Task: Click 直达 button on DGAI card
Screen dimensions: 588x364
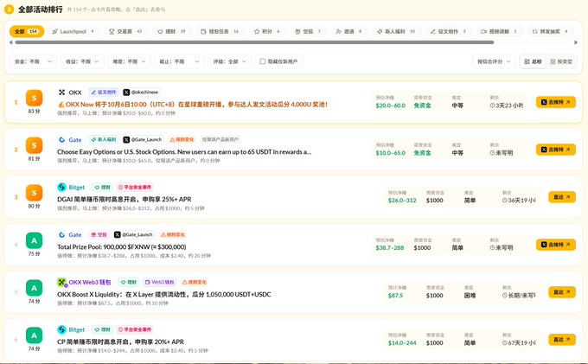Action: coord(562,197)
